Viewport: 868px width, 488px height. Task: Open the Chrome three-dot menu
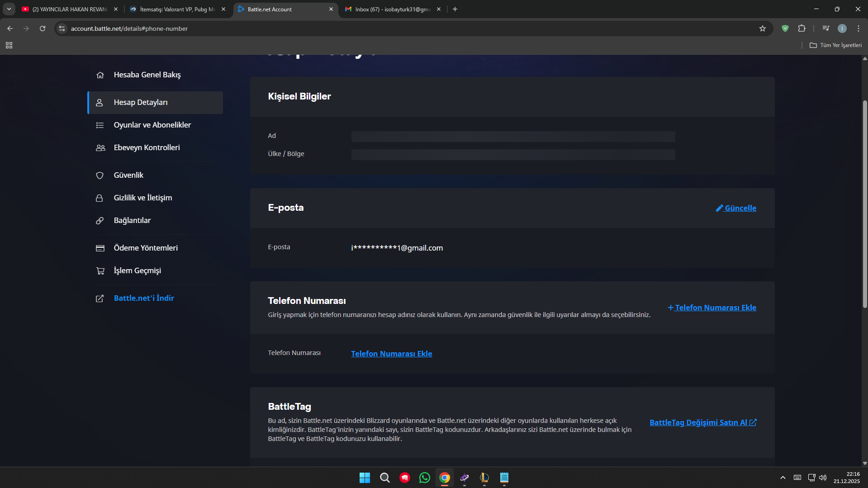(859, 28)
